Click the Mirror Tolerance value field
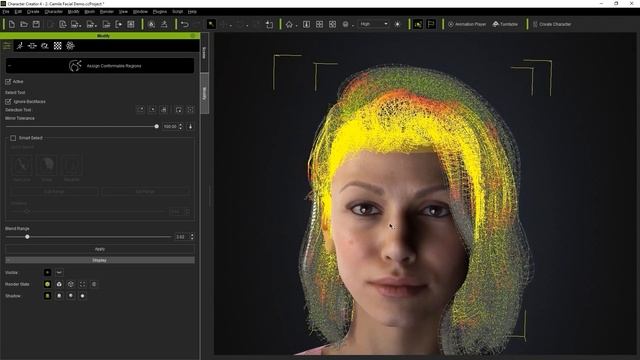Screen dimensions: 640x360 170,127
